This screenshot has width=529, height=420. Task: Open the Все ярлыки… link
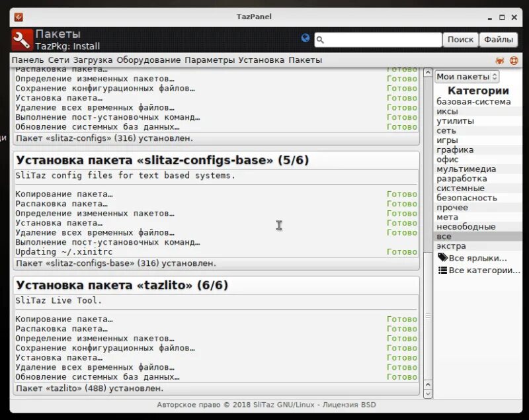point(477,258)
